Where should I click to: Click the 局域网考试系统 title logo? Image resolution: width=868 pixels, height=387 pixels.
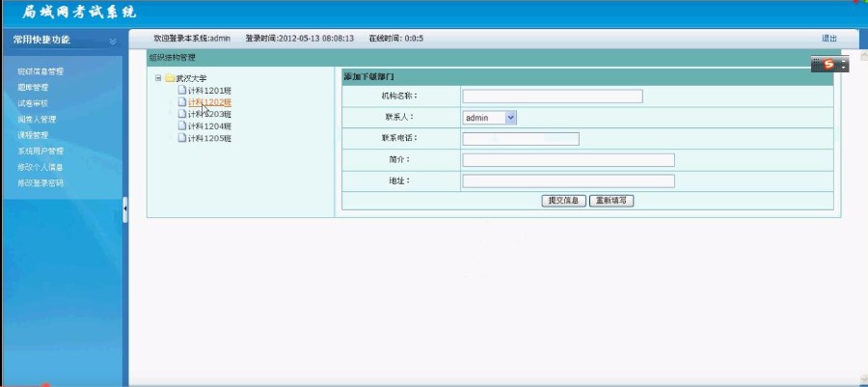(79, 13)
